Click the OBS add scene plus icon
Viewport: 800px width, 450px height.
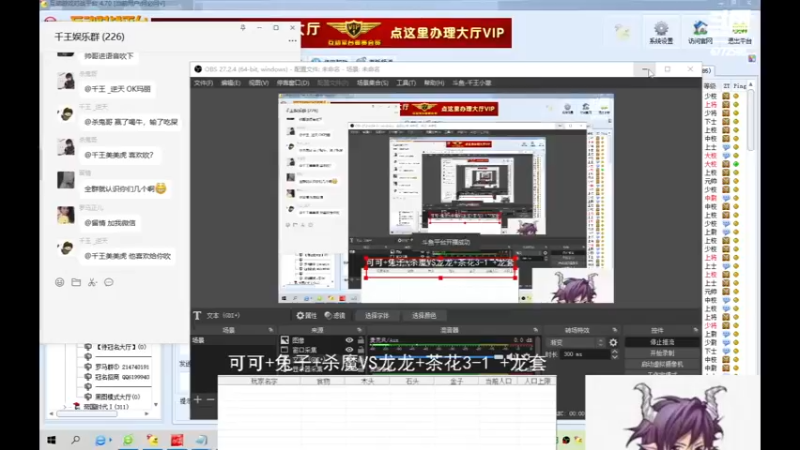point(198,399)
